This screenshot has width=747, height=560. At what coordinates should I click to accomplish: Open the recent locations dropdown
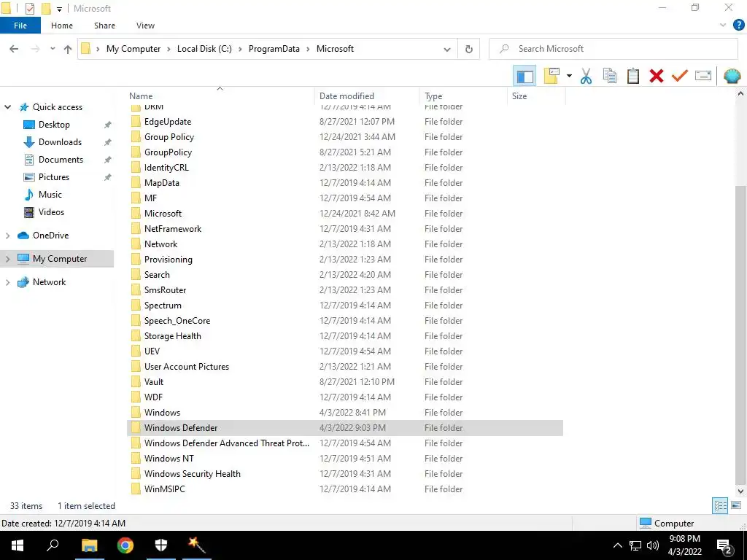[x=53, y=49]
